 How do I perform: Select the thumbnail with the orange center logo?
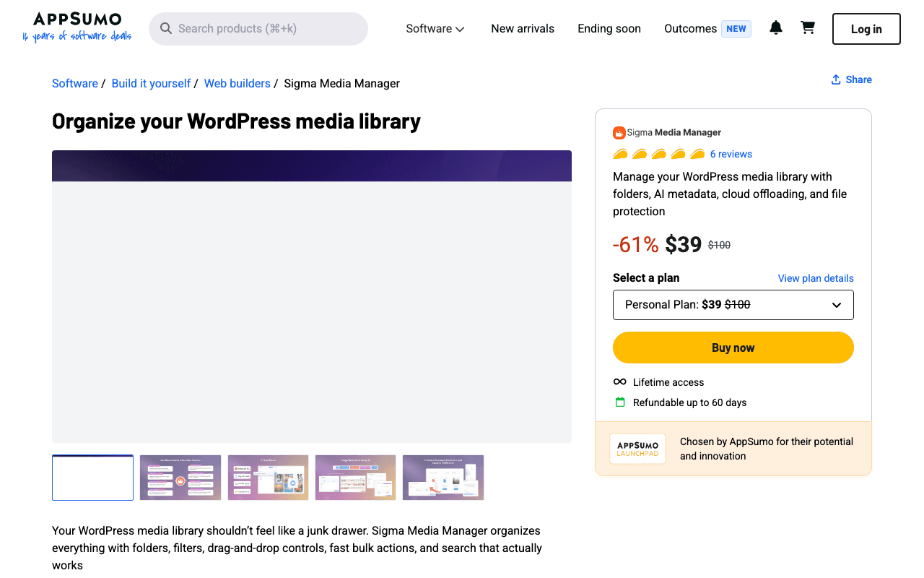click(x=180, y=478)
